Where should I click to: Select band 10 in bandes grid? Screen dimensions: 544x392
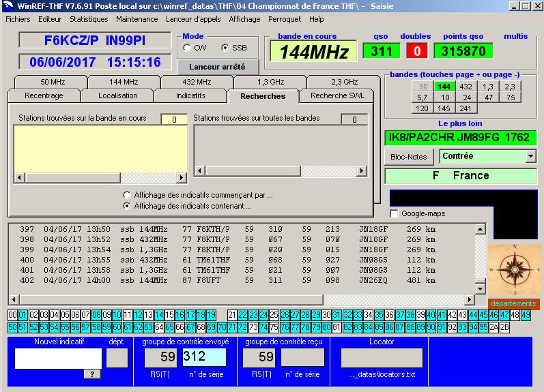[x=445, y=97]
